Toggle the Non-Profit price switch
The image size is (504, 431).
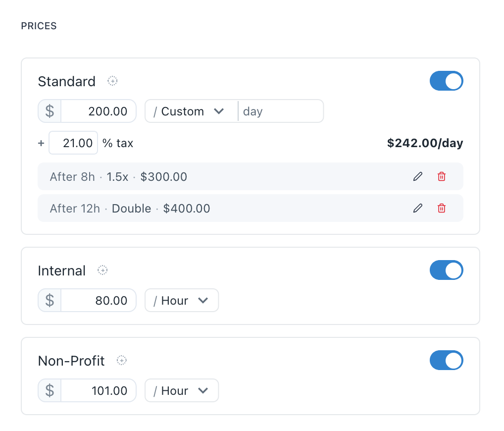446,360
